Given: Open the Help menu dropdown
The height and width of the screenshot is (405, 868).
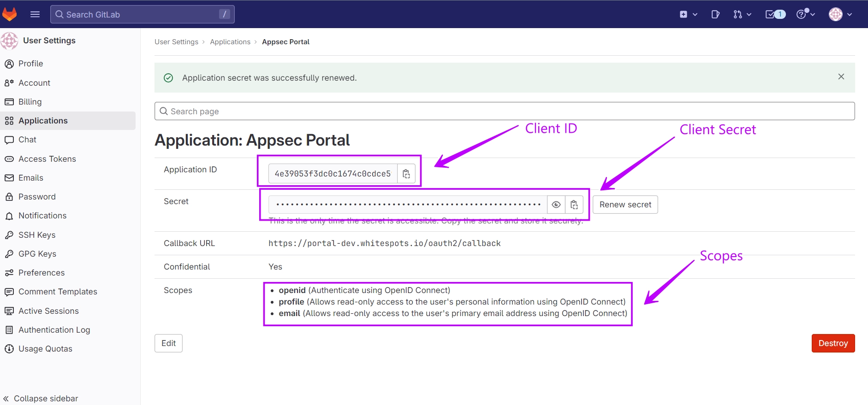Looking at the screenshot, I should [x=806, y=14].
